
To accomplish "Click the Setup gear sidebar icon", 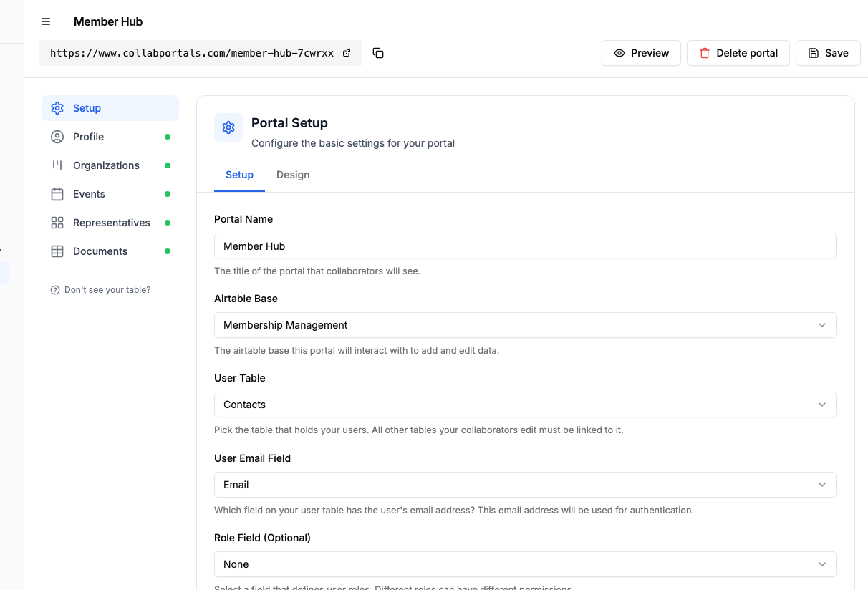I will pos(57,108).
